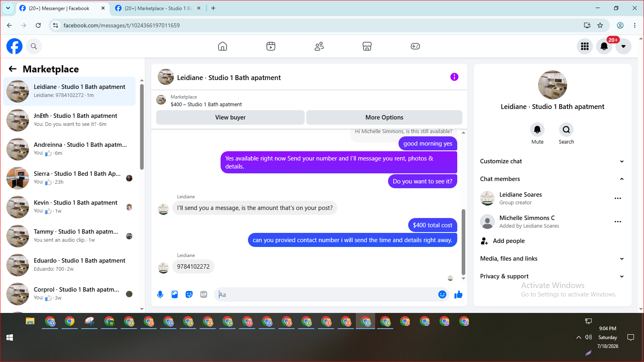The height and width of the screenshot is (362, 644).
Task: Open the Windows Start menu
Action: 10,337
